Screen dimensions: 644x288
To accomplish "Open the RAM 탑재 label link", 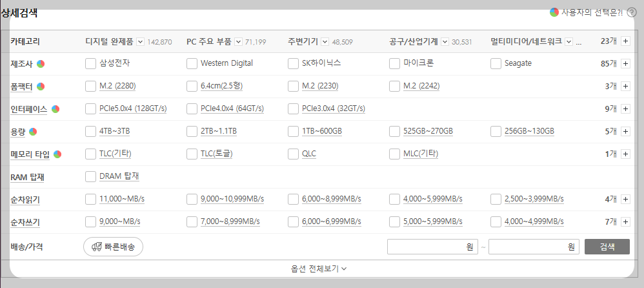I will [27, 178].
